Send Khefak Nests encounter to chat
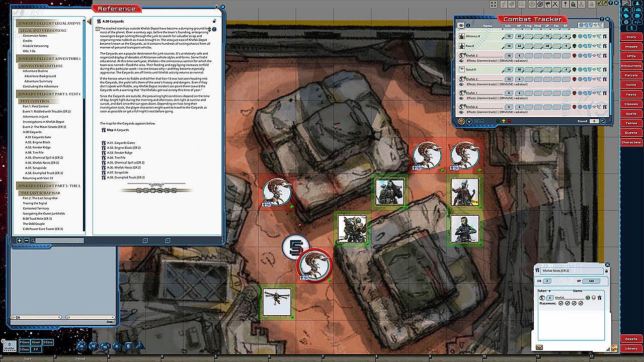The image size is (644, 362). coord(539,347)
